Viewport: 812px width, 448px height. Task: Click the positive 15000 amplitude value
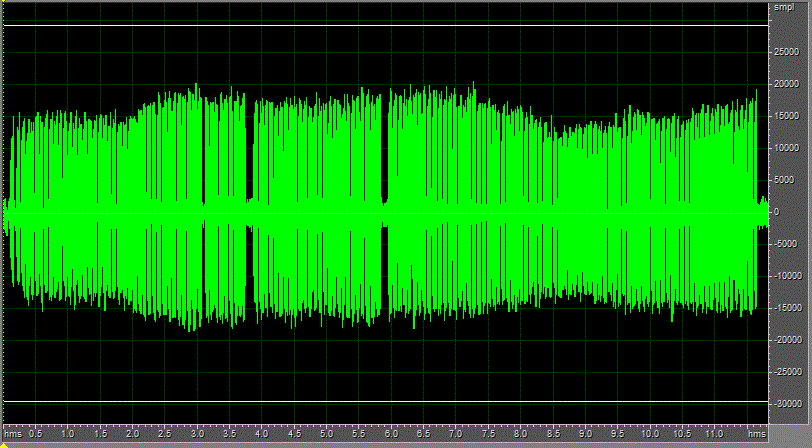tap(786, 116)
